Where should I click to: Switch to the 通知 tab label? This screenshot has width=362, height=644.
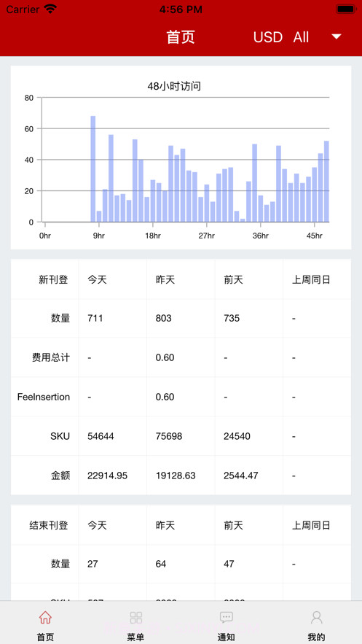(x=227, y=637)
